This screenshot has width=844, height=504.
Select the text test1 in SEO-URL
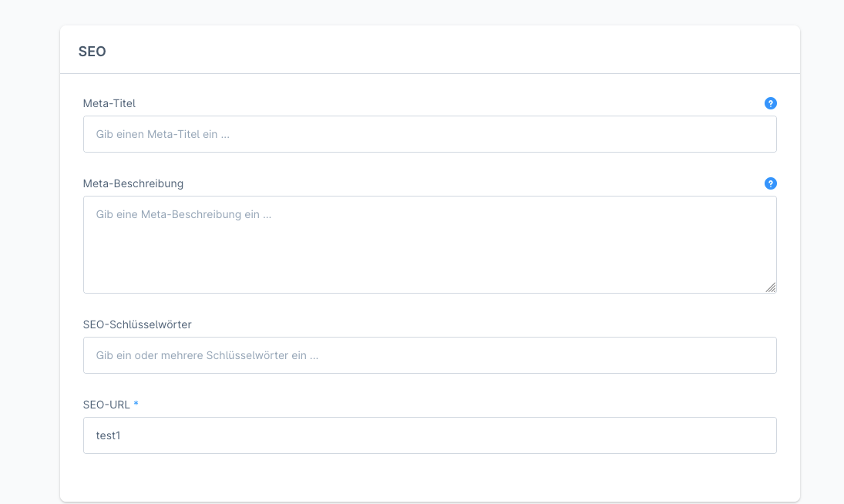(107, 435)
